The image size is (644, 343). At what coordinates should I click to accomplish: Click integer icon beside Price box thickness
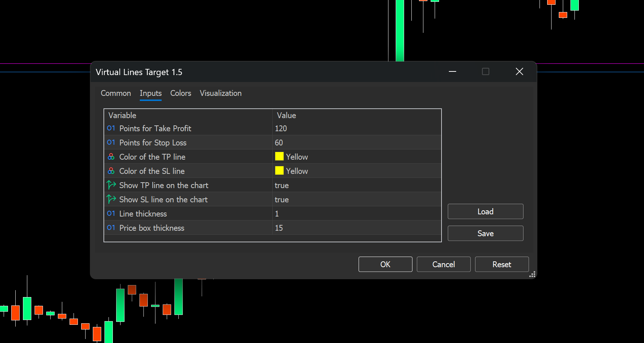111,228
